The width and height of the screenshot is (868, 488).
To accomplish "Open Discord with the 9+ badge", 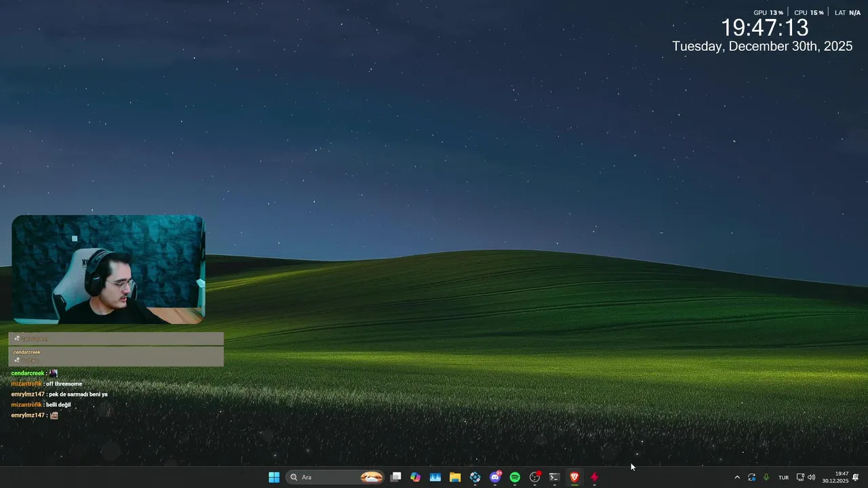I will pyautogui.click(x=496, y=477).
